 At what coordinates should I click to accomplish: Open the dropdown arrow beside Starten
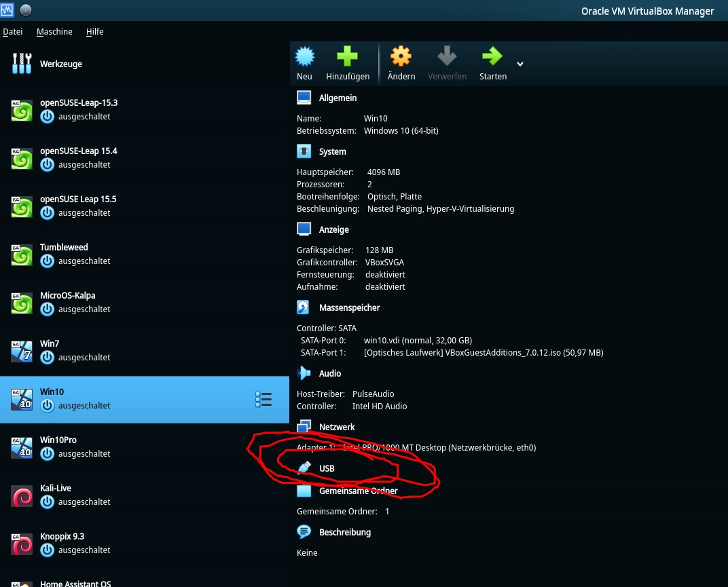click(520, 64)
